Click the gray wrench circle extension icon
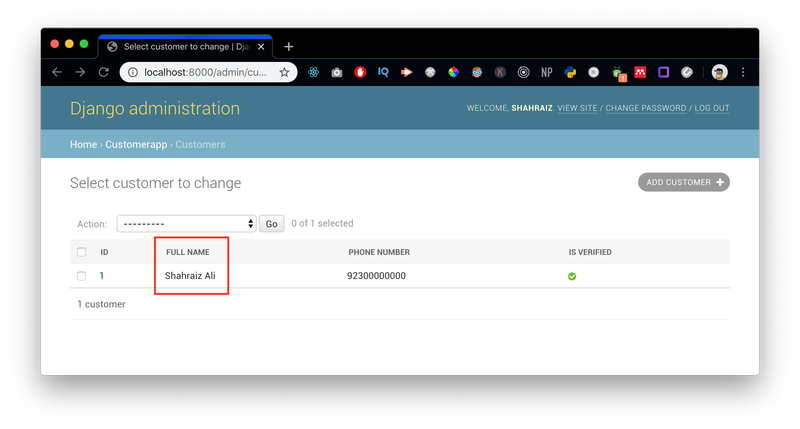Viewport: 800px width, 429px height. click(x=687, y=72)
